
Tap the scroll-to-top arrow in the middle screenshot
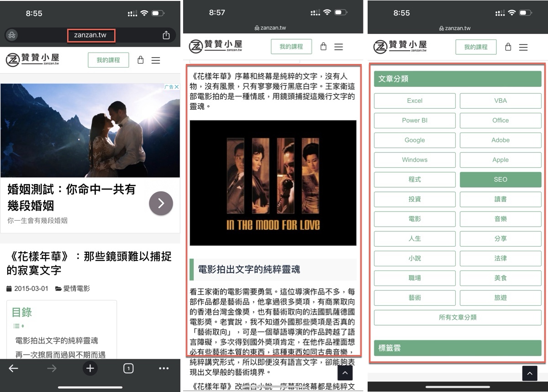(345, 373)
